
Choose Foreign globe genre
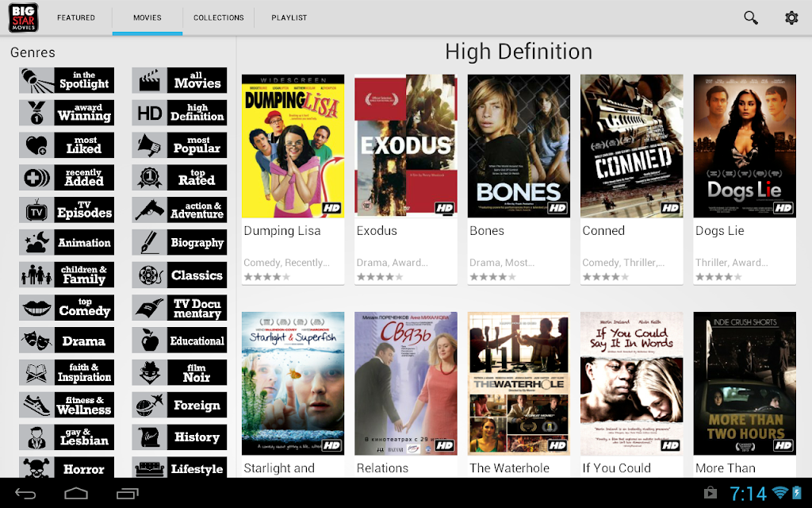(179, 405)
